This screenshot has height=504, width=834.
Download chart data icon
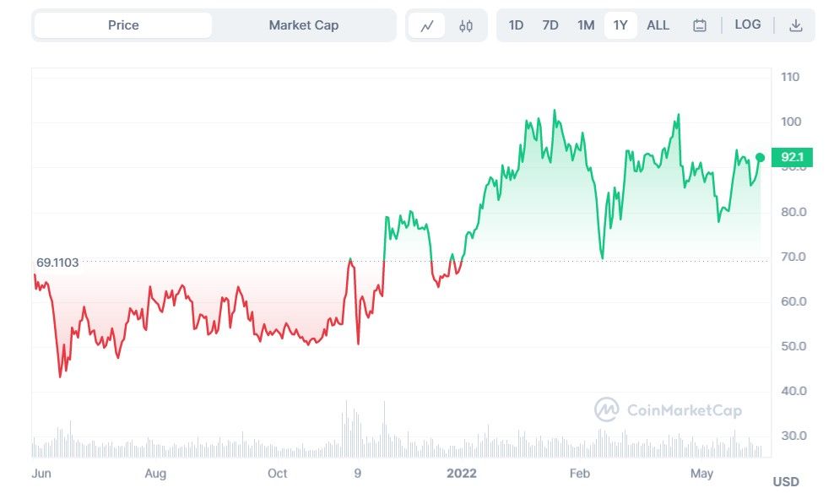tap(795, 25)
